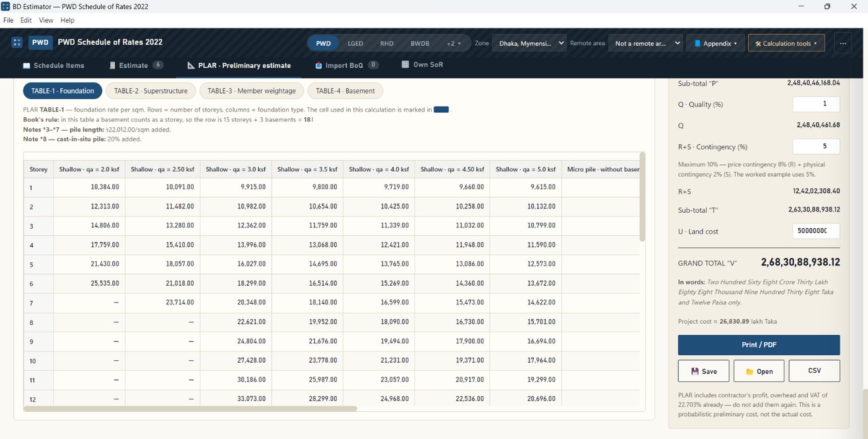Click the R+S Contingency percent input field
The height and width of the screenshot is (439, 868).
816,146
